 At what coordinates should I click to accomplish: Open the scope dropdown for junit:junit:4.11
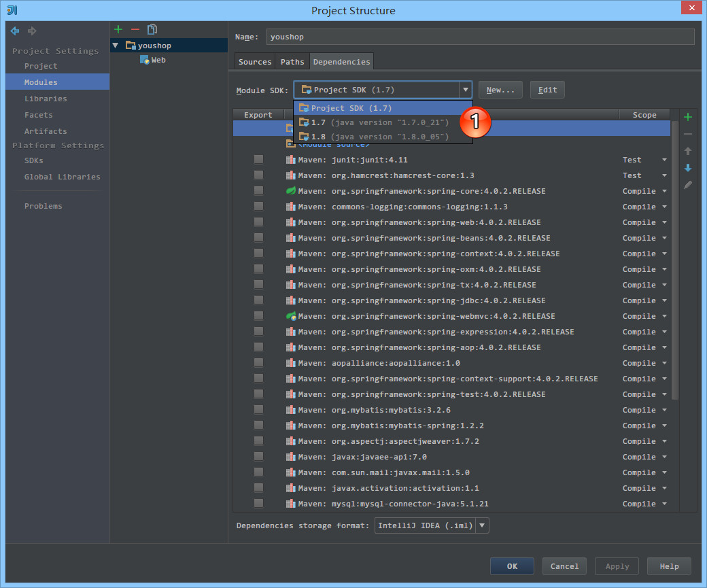(x=664, y=160)
